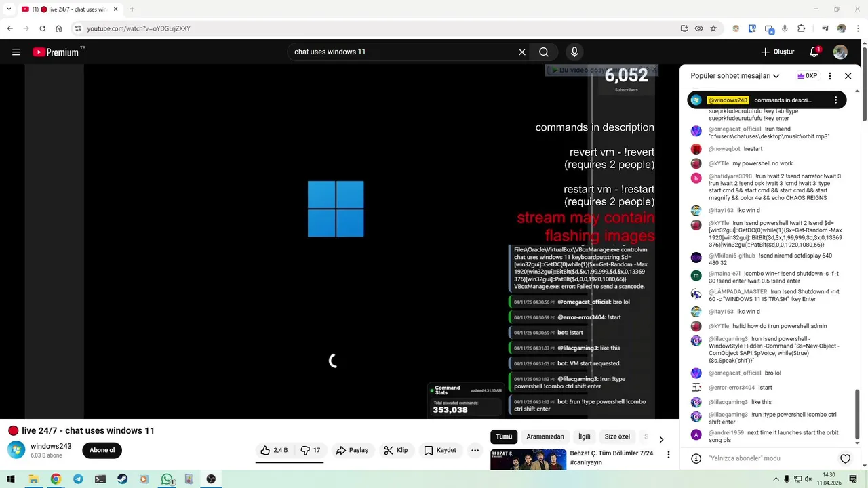The height and width of the screenshot is (488, 868).
Task: Reload the page
Action: tap(42, 28)
